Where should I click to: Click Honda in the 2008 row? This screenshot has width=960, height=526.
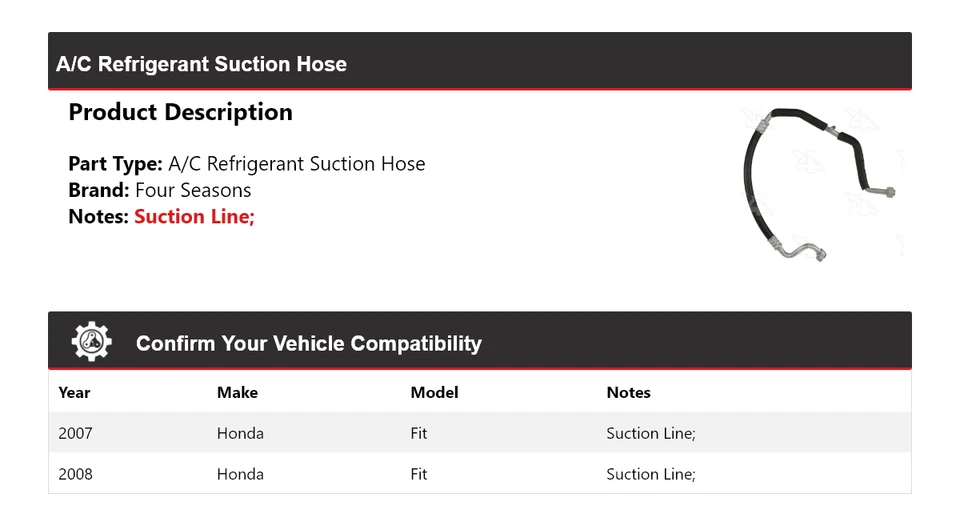[240, 474]
